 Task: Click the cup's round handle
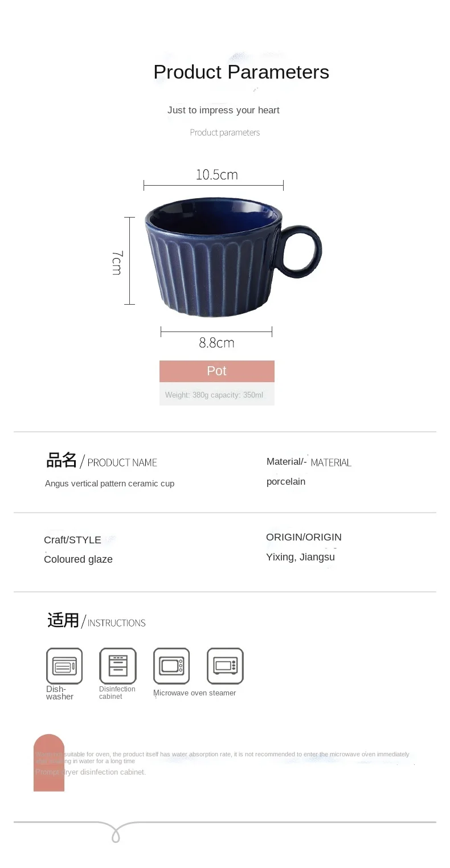click(301, 252)
